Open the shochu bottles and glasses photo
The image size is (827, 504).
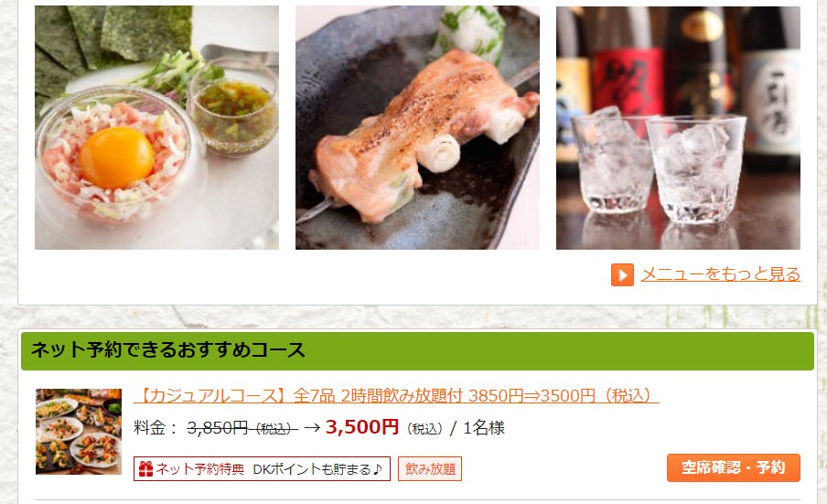pos(678,127)
